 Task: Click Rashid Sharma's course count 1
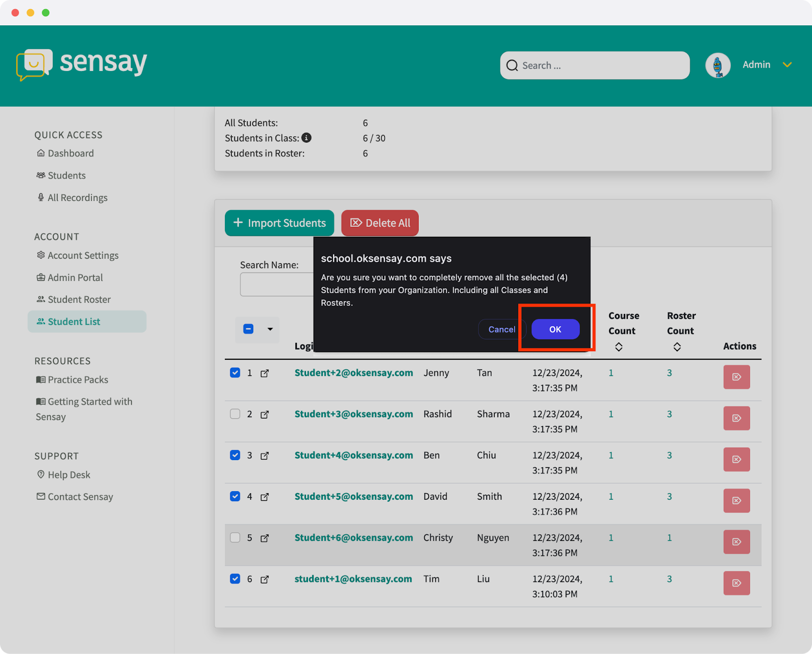[x=611, y=414]
